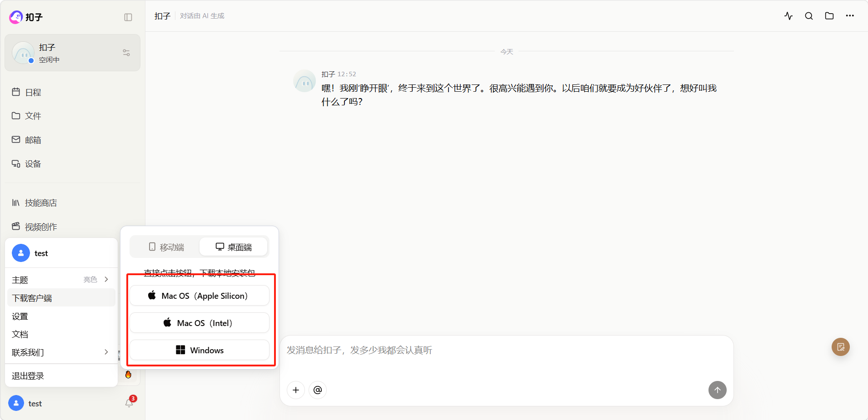This screenshot has width=868, height=420.
Task: Click the 对话由 AI 生成 label
Action: [202, 16]
